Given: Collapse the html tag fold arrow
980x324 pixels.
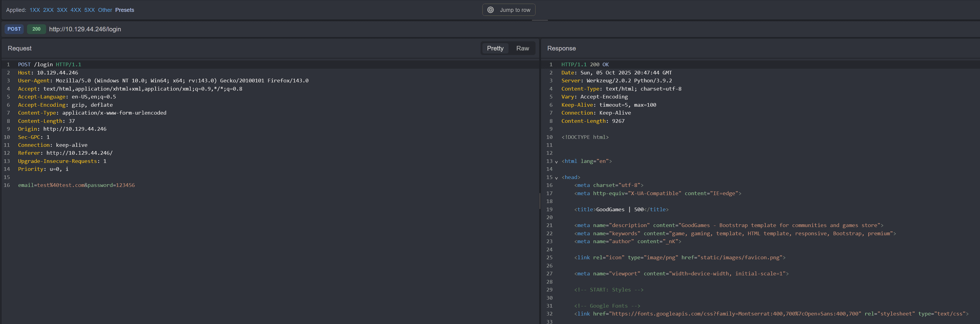Looking at the screenshot, I should coord(556,162).
